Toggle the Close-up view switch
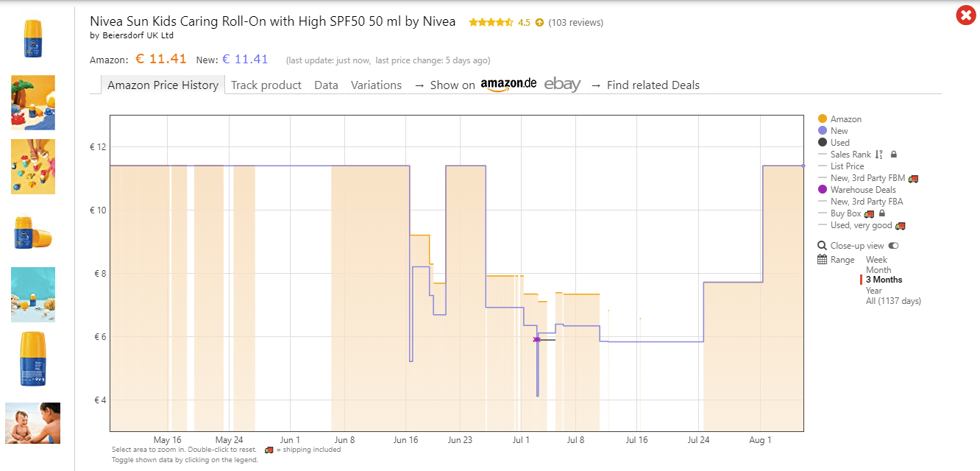 coord(894,246)
